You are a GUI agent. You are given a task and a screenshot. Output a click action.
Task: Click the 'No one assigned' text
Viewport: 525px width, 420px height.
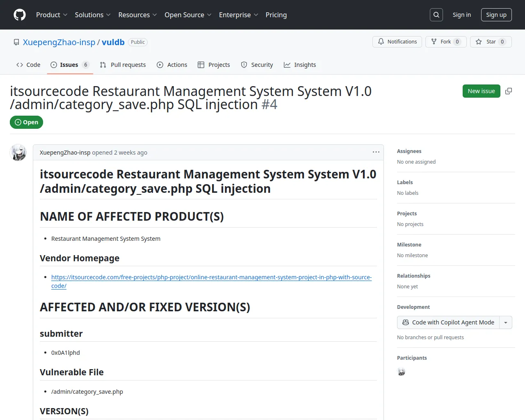[x=416, y=162]
